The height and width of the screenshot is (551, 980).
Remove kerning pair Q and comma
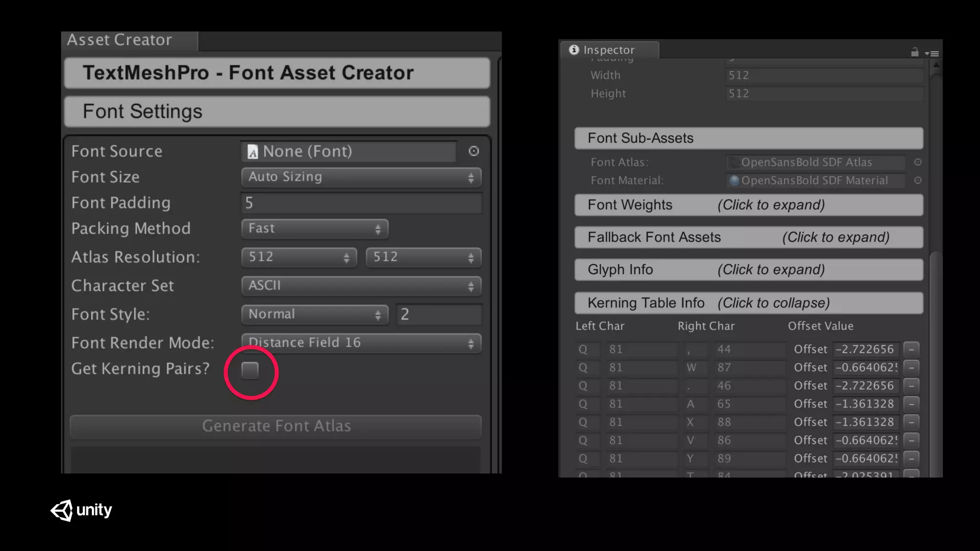coord(912,349)
